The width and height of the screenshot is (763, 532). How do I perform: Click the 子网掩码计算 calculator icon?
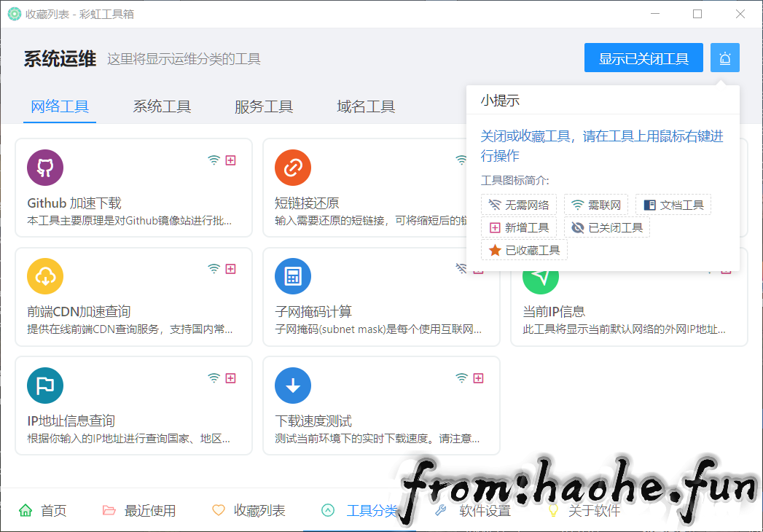click(x=293, y=276)
